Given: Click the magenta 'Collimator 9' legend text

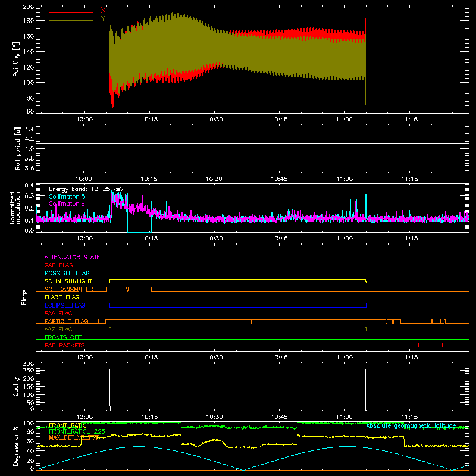Looking at the screenshot, I should point(67,203).
